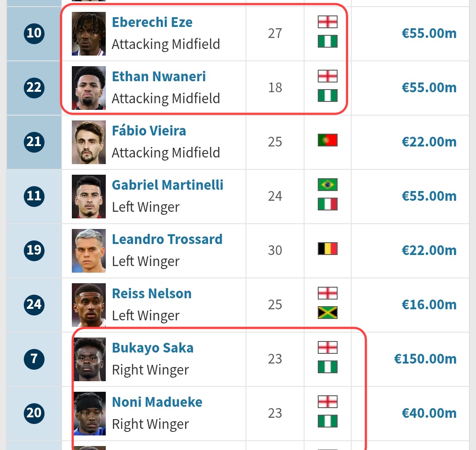Click the England flag beside Bukayo Saka
This screenshot has height=450, width=476.
[x=327, y=348]
